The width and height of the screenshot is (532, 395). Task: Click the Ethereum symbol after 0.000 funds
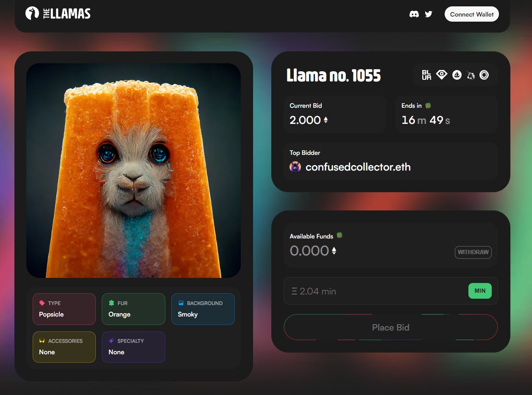334,251
